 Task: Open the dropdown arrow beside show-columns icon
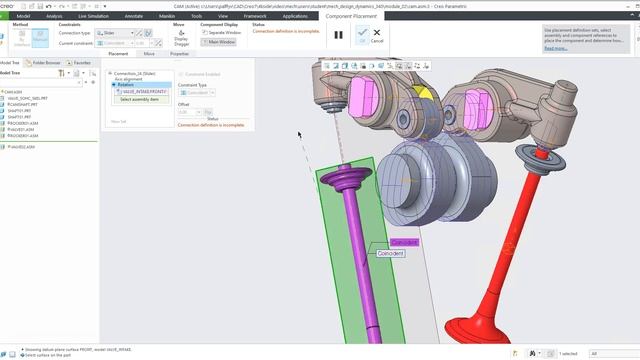[x=83, y=73]
